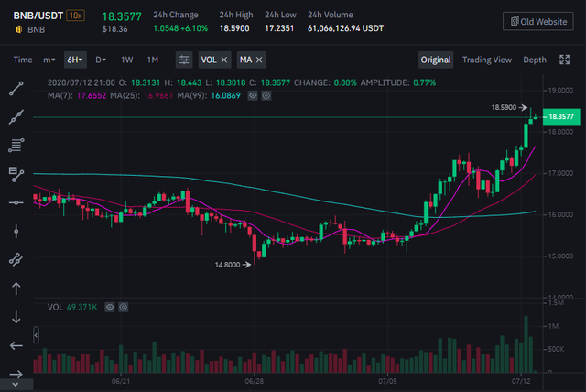Click the 10x leverage badge
Screen dimensions: 586x392
click(x=75, y=16)
